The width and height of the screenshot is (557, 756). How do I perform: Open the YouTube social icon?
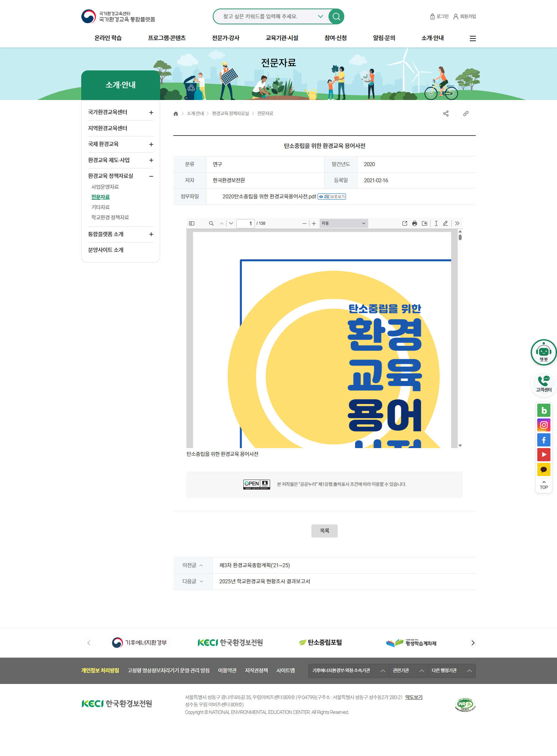543,454
